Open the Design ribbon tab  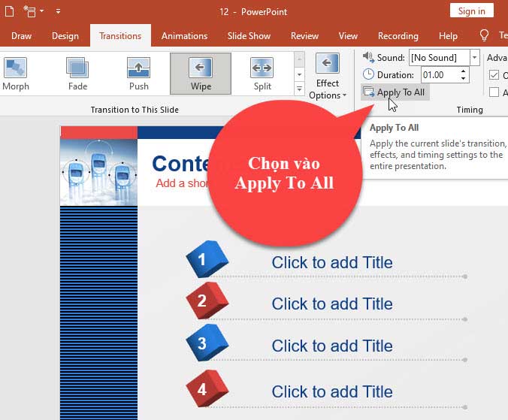point(65,35)
